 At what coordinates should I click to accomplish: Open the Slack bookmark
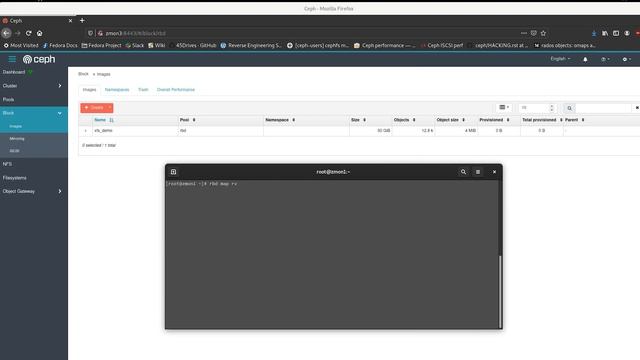click(x=135, y=46)
